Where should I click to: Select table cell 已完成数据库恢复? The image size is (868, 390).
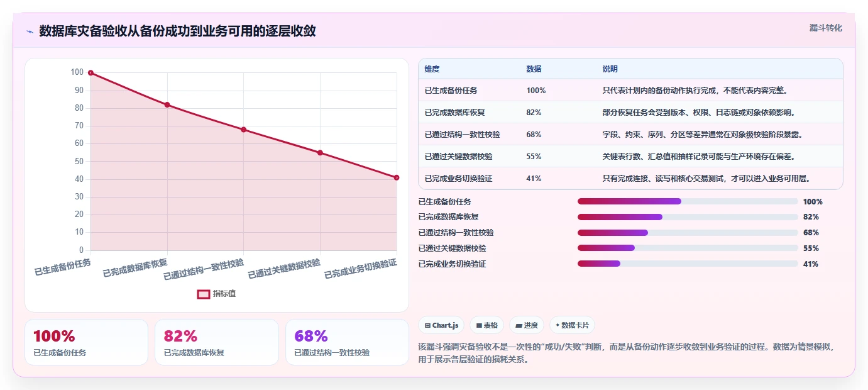454,113
